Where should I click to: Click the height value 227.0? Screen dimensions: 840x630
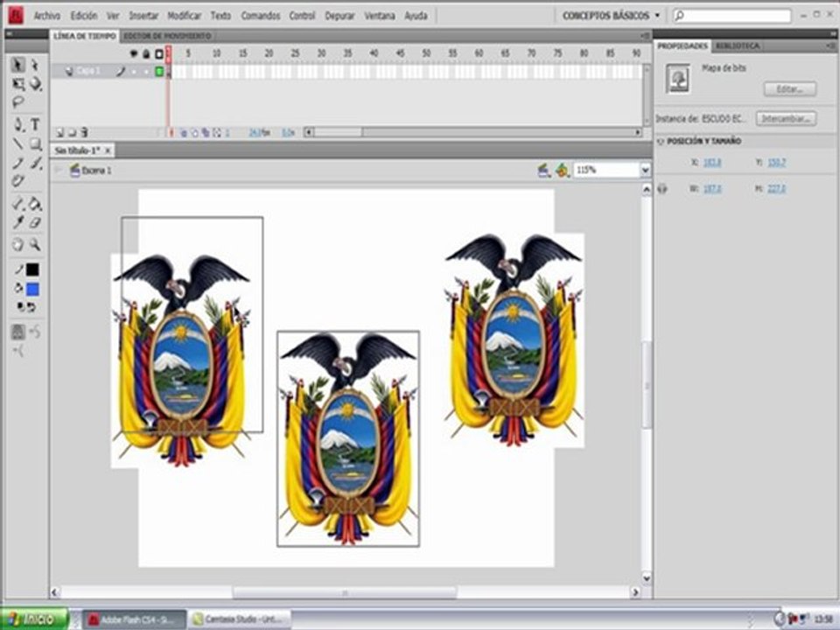click(x=776, y=189)
